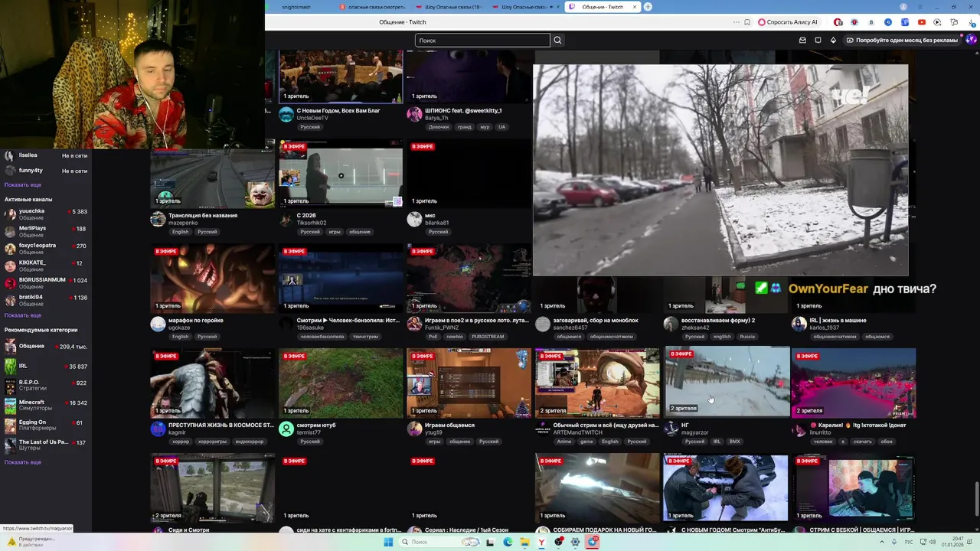Click 'Показать еще' under Рекомендуемые категории
This screenshot has width=980, height=551.
[x=23, y=462]
